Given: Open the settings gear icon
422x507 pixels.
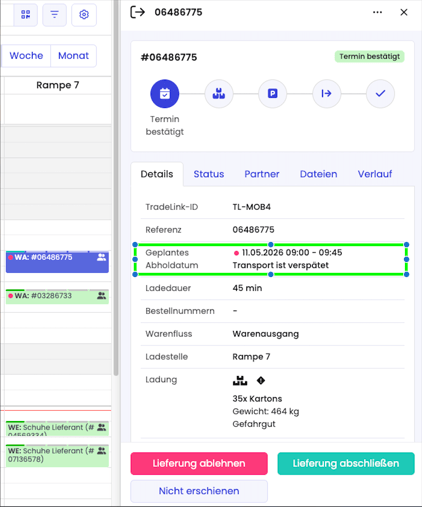Looking at the screenshot, I should coord(84,14).
